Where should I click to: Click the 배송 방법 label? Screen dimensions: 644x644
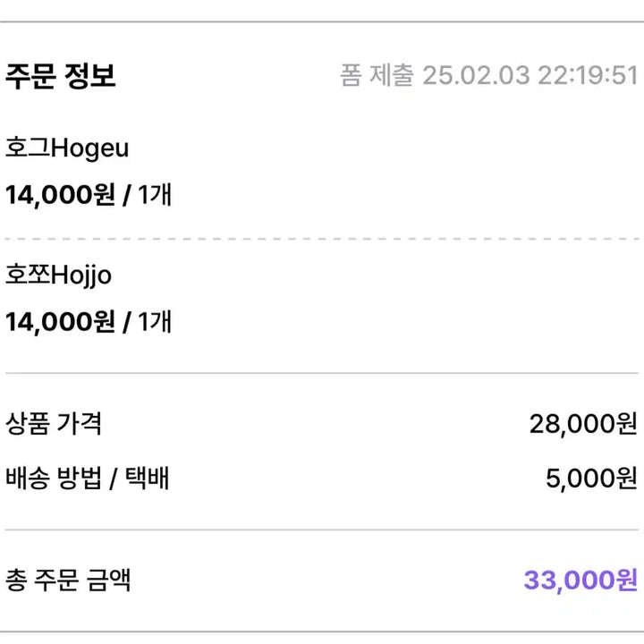click(54, 479)
